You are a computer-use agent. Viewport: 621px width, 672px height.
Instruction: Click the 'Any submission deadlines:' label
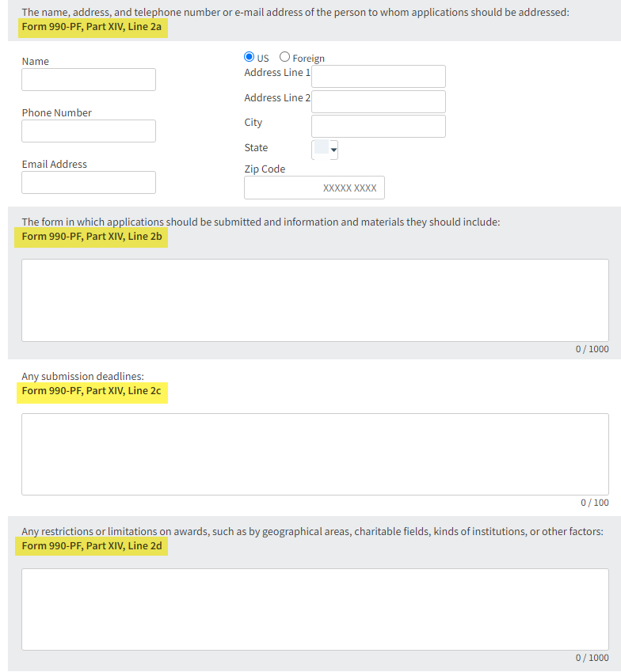click(x=82, y=376)
